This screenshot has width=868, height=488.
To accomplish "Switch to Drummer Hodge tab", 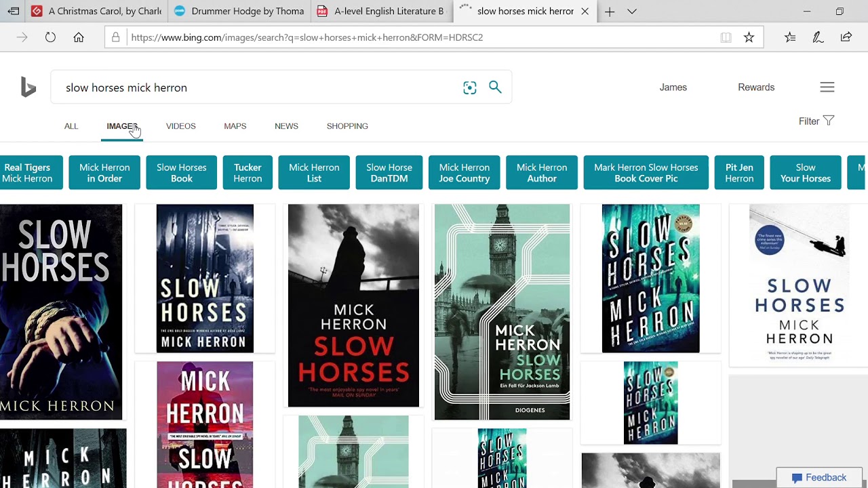I will click(240, 12).
